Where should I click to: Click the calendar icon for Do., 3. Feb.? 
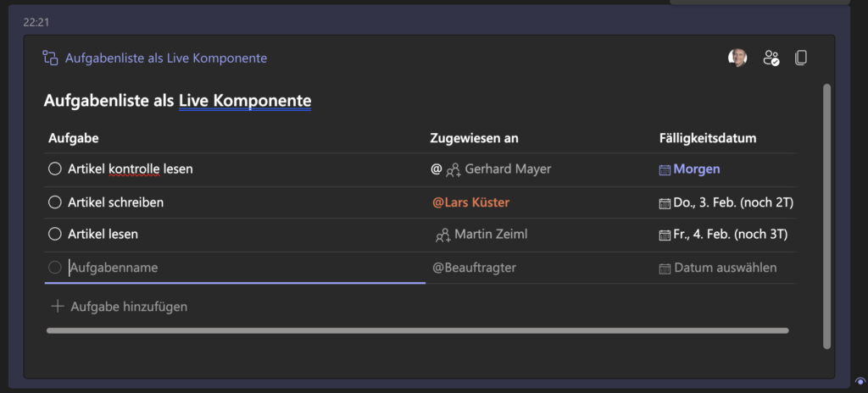coord(665,203)
